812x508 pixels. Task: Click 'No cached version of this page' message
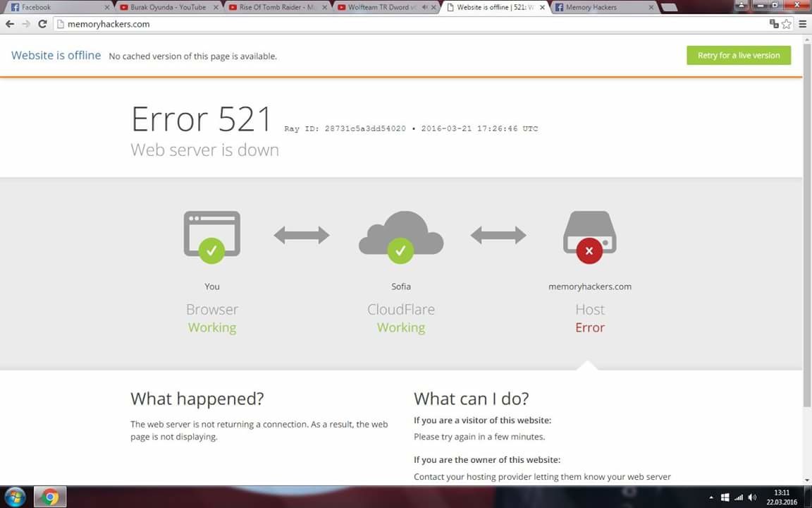coord(192,56)
